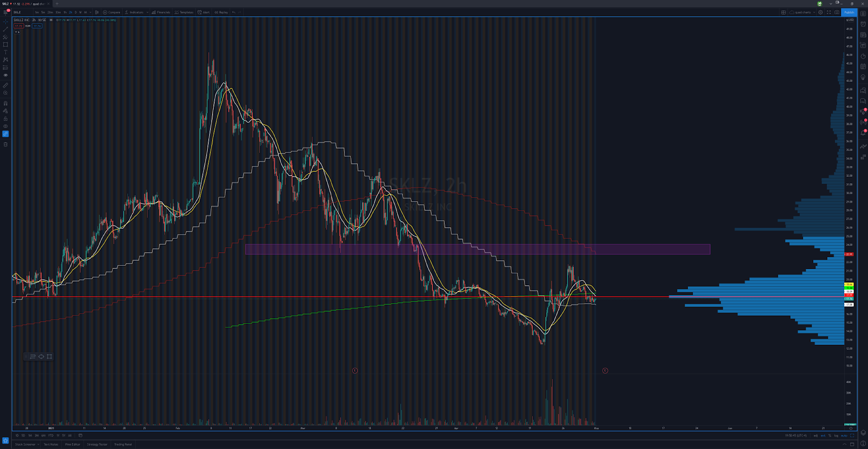Open the Financials button
The image size is (868, 449).
pyautogui.click(x=161, y=12)
